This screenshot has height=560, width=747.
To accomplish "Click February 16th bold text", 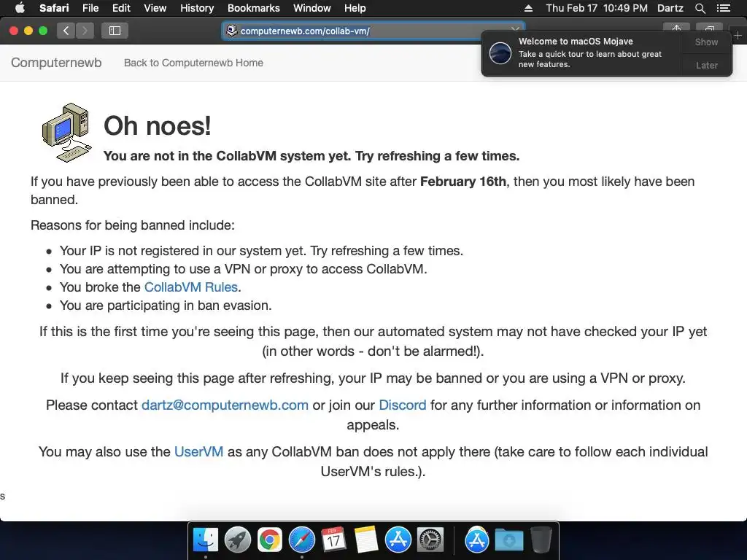I will tap(463, 182).
